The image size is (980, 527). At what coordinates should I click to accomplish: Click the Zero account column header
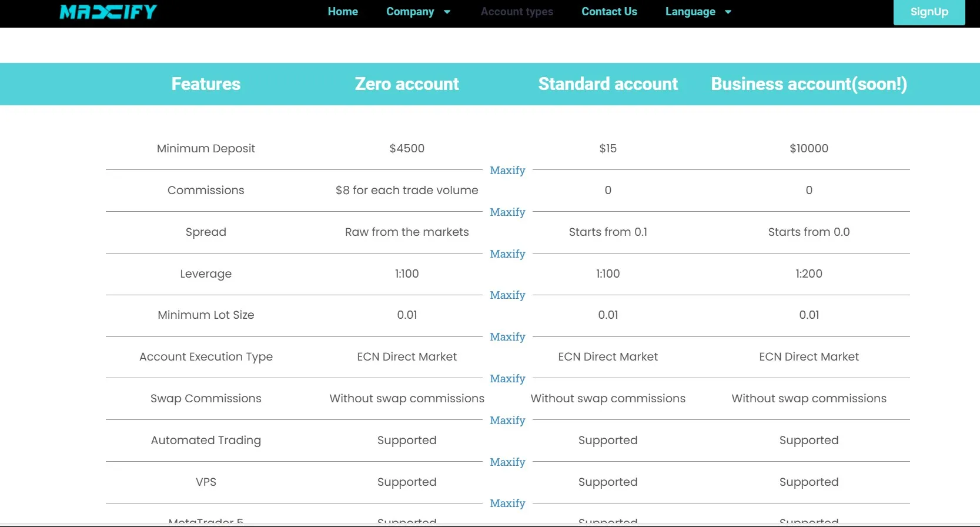pyautogui.click(x=407, y=84)
